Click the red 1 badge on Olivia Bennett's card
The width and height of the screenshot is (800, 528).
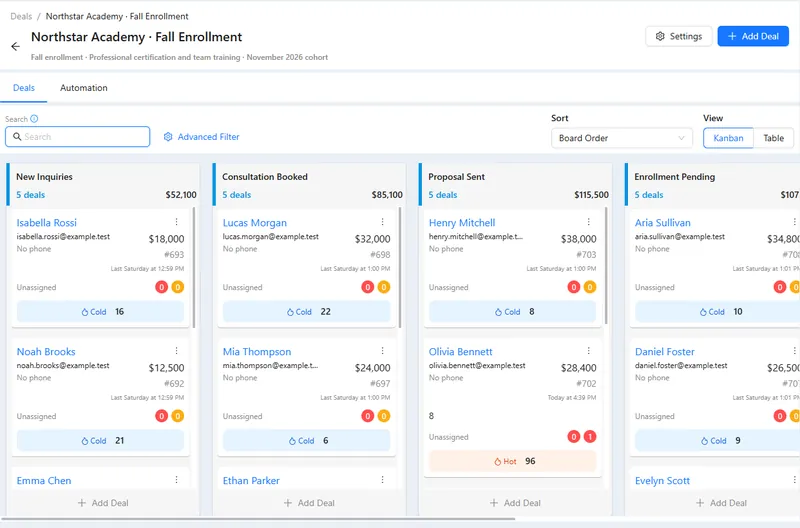[x=590, y=437]
